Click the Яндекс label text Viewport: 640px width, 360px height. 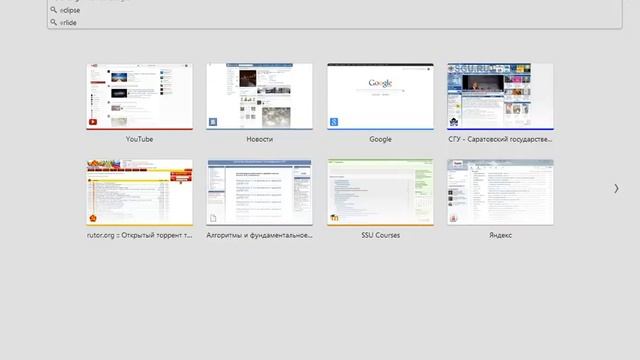500,236
